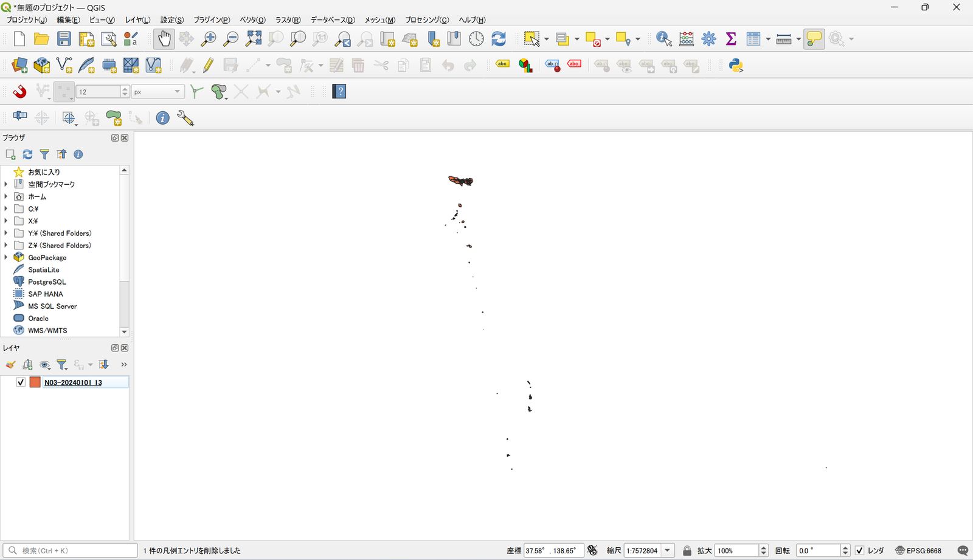Click the rotation value field
The width and height of the screenshot is (973, 560).
pyautogui.click(x=818, y=551)
